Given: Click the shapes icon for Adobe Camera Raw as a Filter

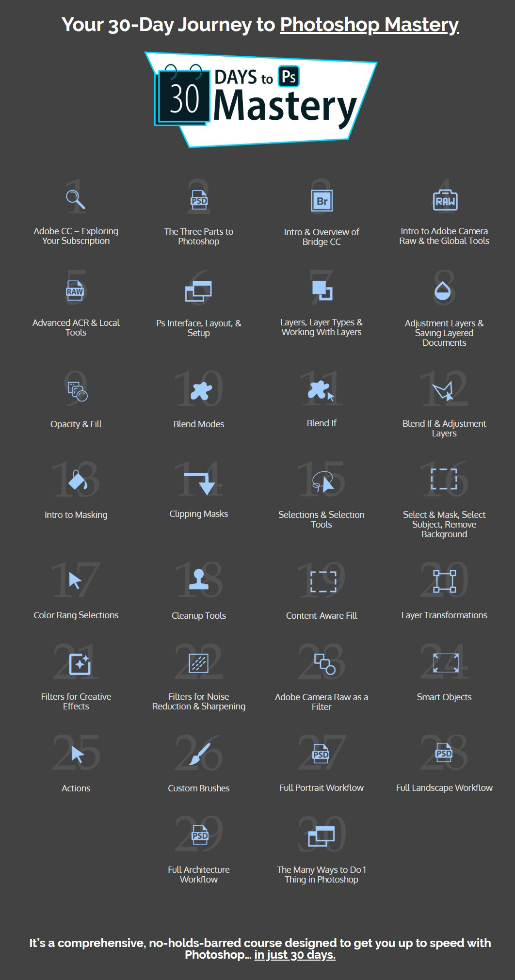Looking at the screenshot, I should pyautogui.click(x=325, y=664).
